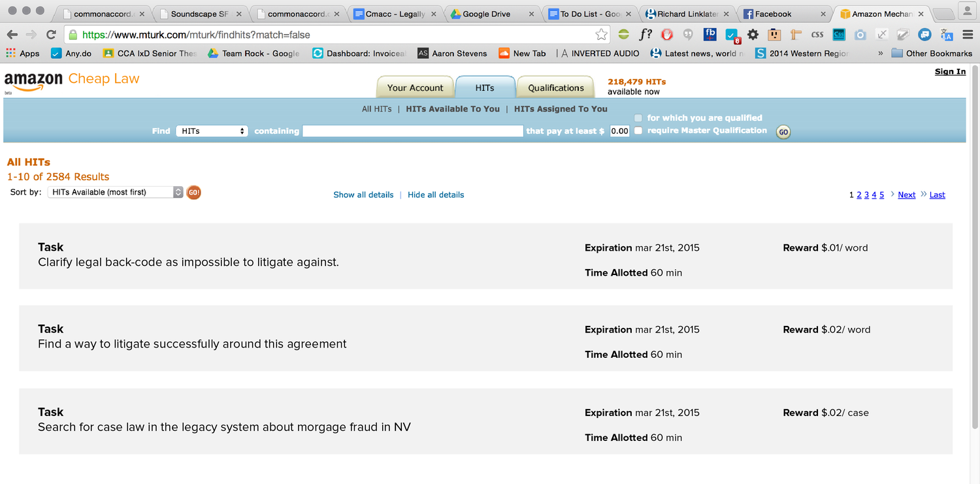Screen dimensions: 980x484
Task: Open the Qualifications tab
Action: 556,88
